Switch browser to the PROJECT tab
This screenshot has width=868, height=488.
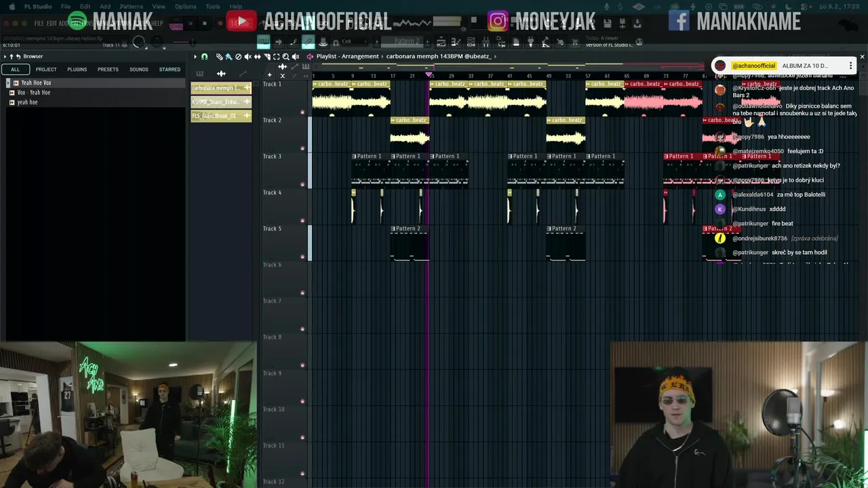click(x=46, y=69)
